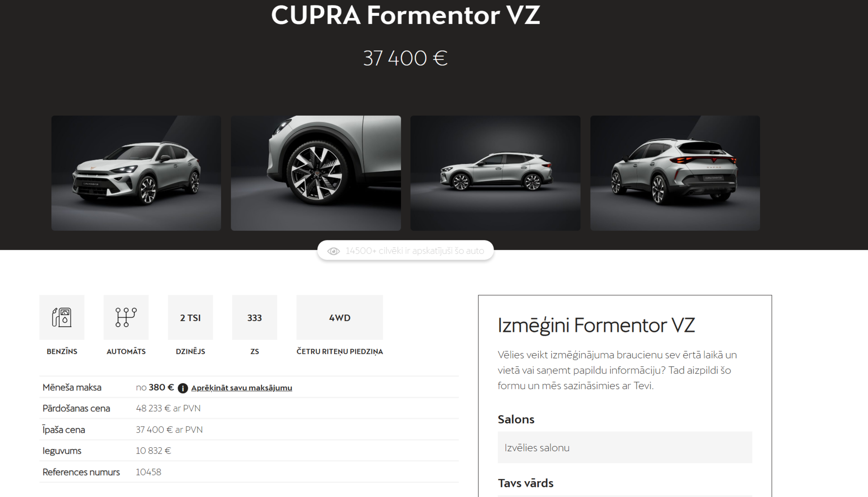Open the side profile car thumbnail
Screen dimensions: 868x497
(x=495, y=173)
